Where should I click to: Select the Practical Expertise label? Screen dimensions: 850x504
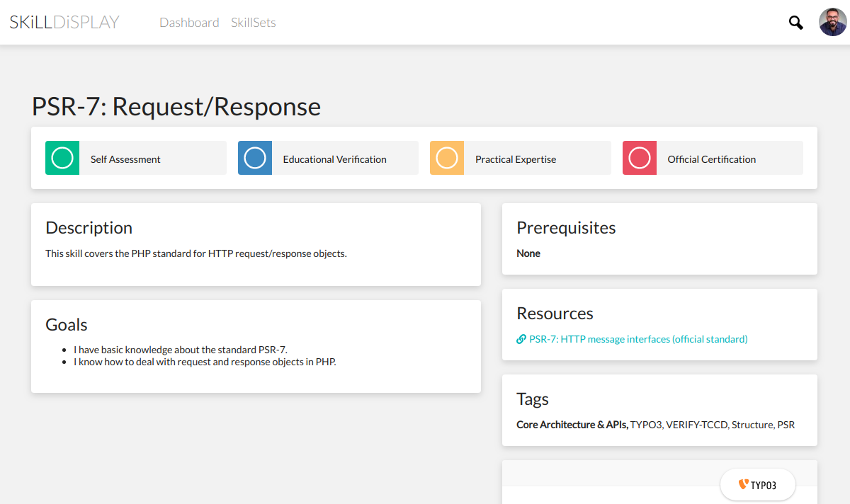(515, 159)
